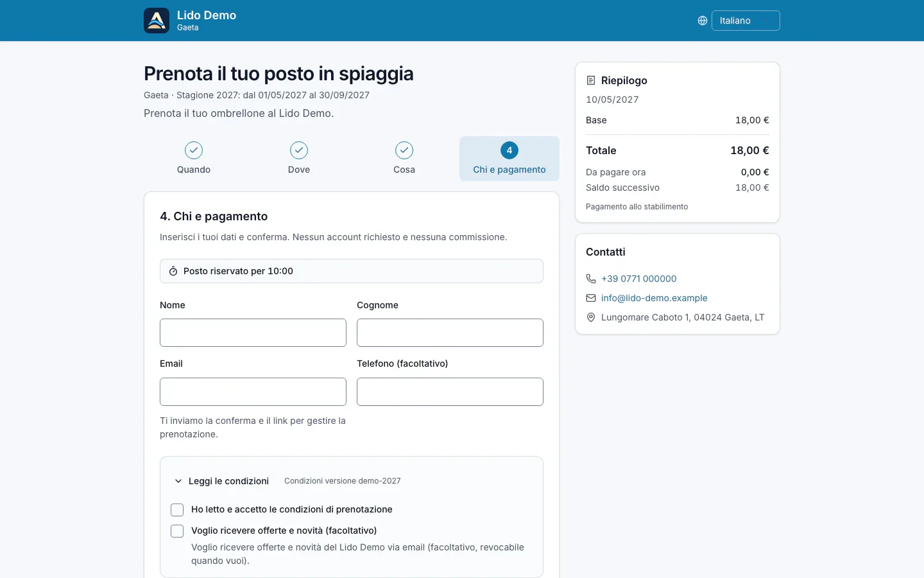The image size is (924, 578).
Task: Click the Lido Demo header title
Action: pos(207,15)
